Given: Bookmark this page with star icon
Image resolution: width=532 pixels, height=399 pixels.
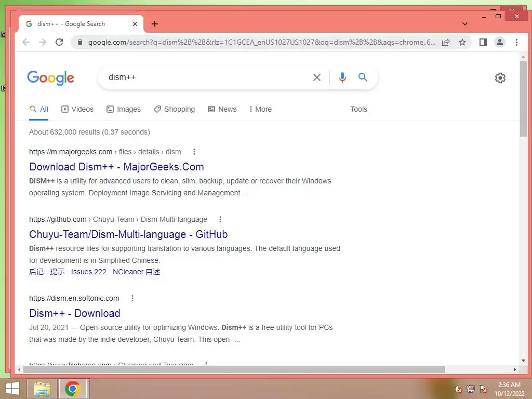Looking at the screenshot, I should tap(462, 42).
